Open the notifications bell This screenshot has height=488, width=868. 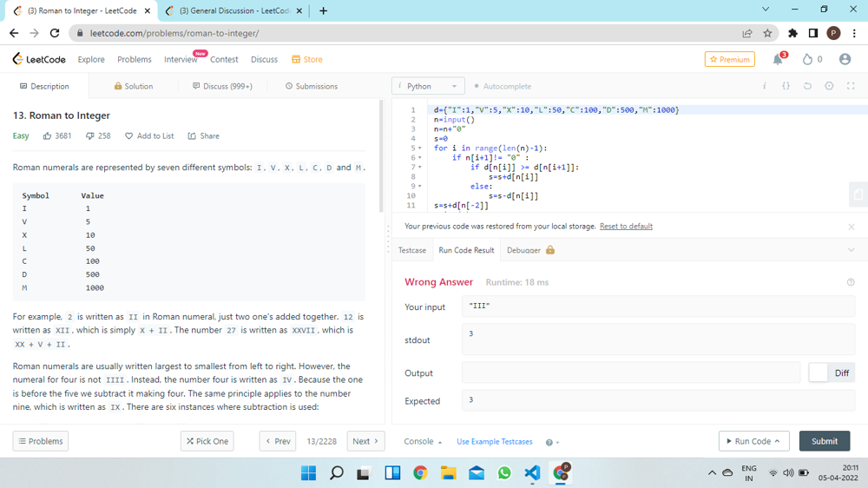point(778,59)
